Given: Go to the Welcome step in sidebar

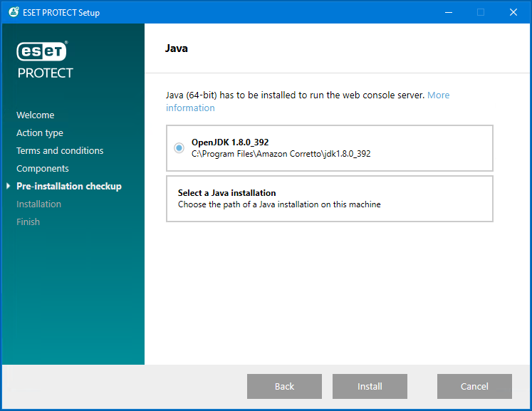Looking at the screenshot, I should (x=35, y=115).
